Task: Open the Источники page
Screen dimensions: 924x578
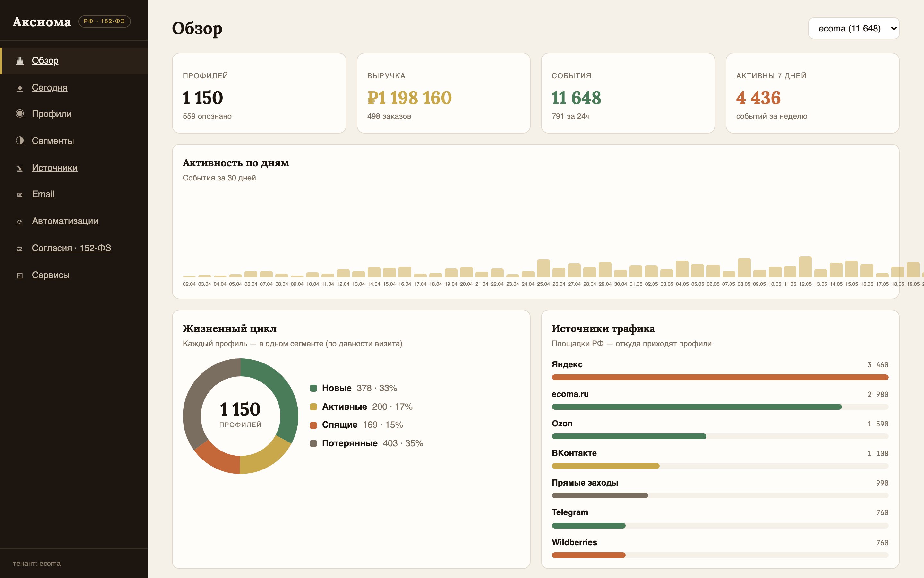Action: pos(55,168)
